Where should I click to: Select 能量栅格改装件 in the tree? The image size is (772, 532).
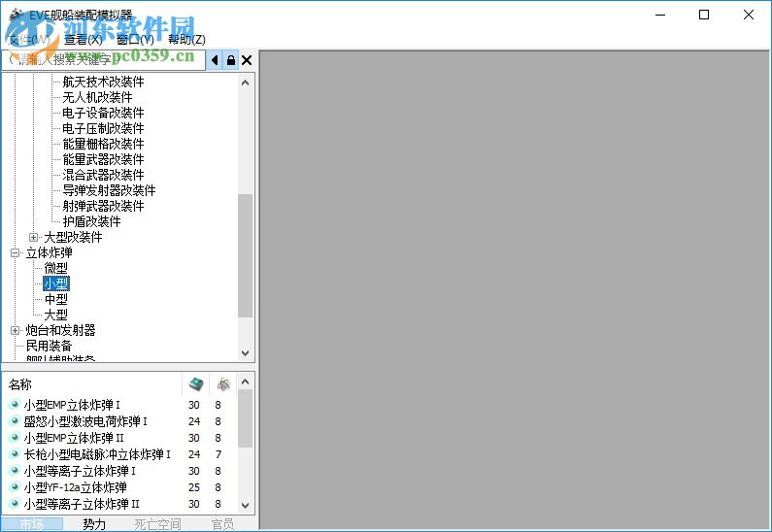(x=103, y=144)
